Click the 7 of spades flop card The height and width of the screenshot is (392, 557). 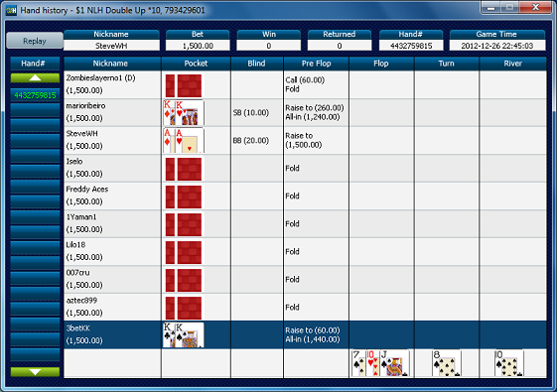(358, 363)
